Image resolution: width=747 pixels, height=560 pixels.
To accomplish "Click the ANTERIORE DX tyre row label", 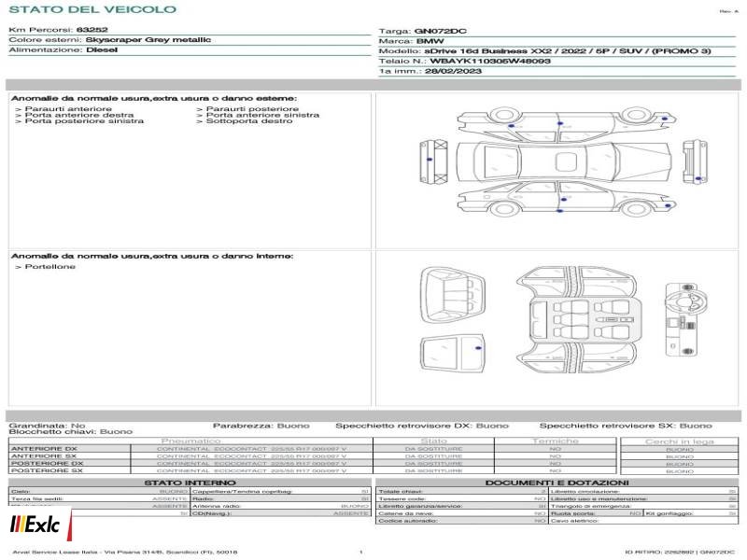I will click(x=44, y=449).
